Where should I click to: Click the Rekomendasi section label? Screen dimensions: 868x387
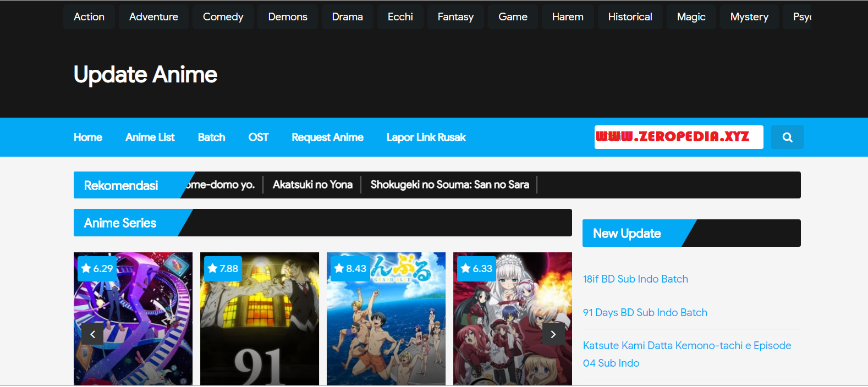coord(121,185)
